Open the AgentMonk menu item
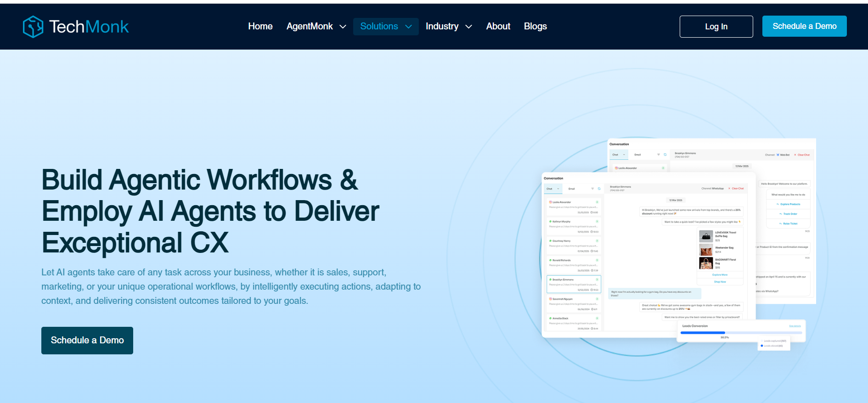 point(310,27)
